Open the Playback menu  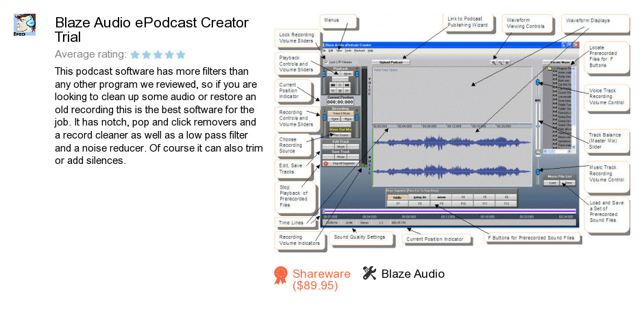click(360, 51)
